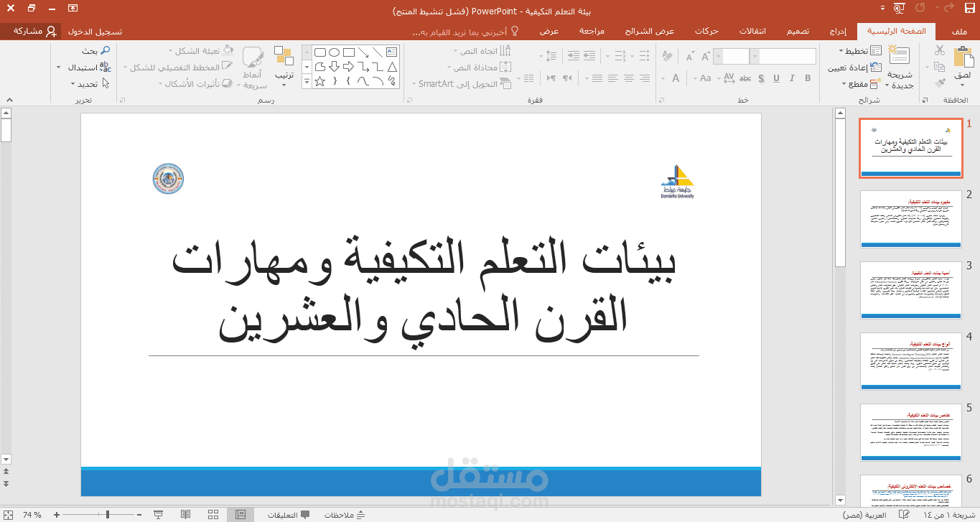Click Find (بحث) button
980x522 pixels.
click(x=95, y=51)
